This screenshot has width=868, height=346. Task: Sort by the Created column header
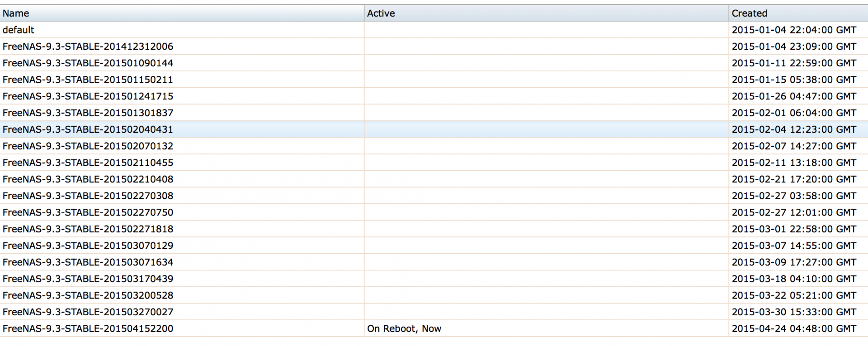click(798, 13)
